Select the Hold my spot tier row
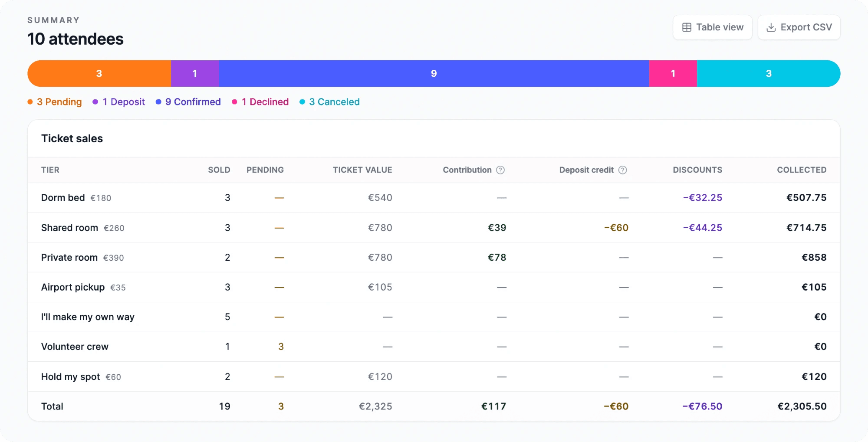 pyautogui.click(x=434, y=377)
